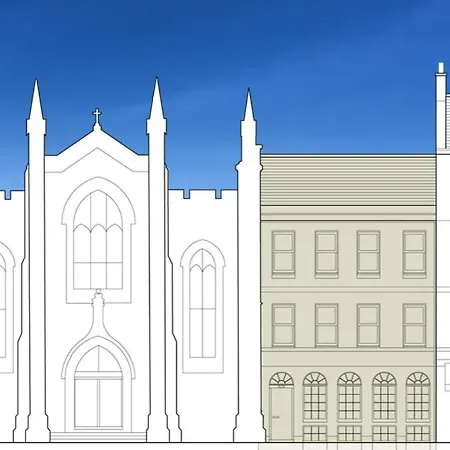Click the beige building's entrance door
This screenshot has width=450, height=450.
tap(281, 413)
